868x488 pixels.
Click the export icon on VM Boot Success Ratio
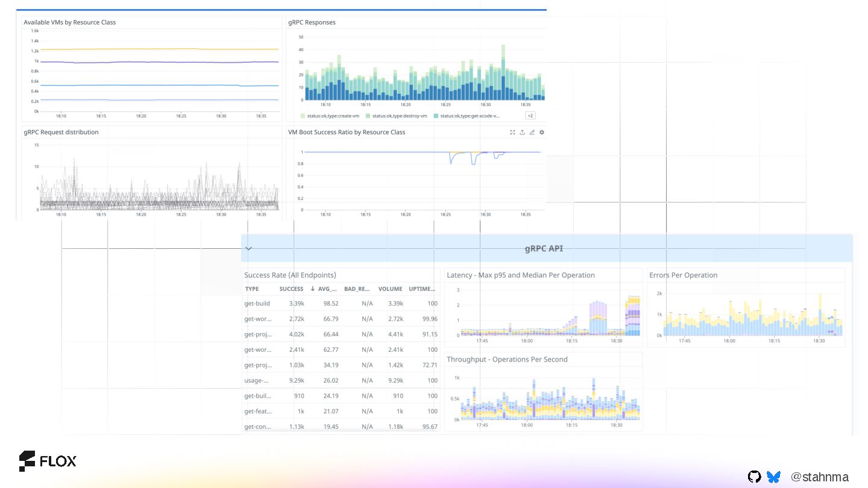tap(523, 133)
